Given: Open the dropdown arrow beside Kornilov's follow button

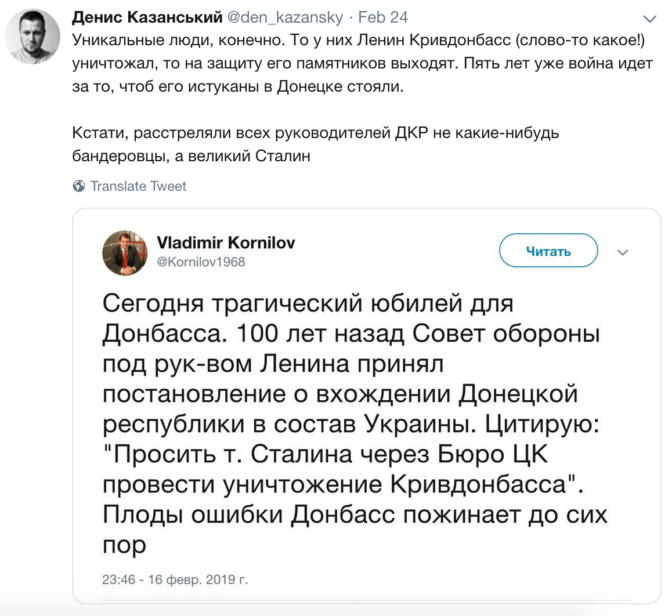Looking at the screenshot, I should coord(623,252).
